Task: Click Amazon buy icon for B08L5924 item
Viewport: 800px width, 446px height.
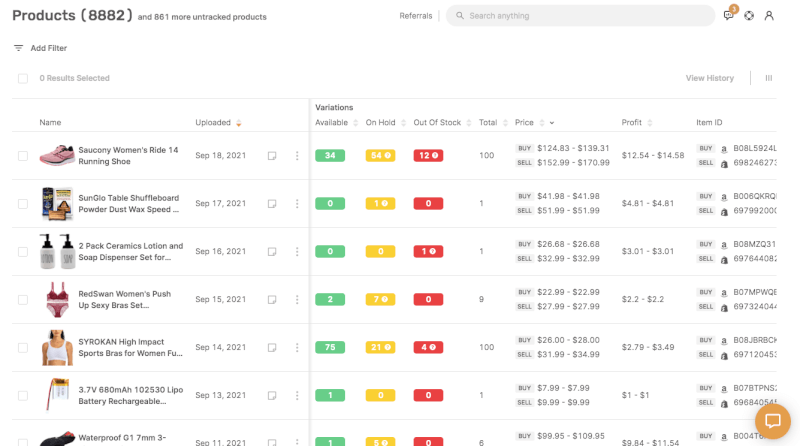Action: pyautogui.click(x=723, y=149)
